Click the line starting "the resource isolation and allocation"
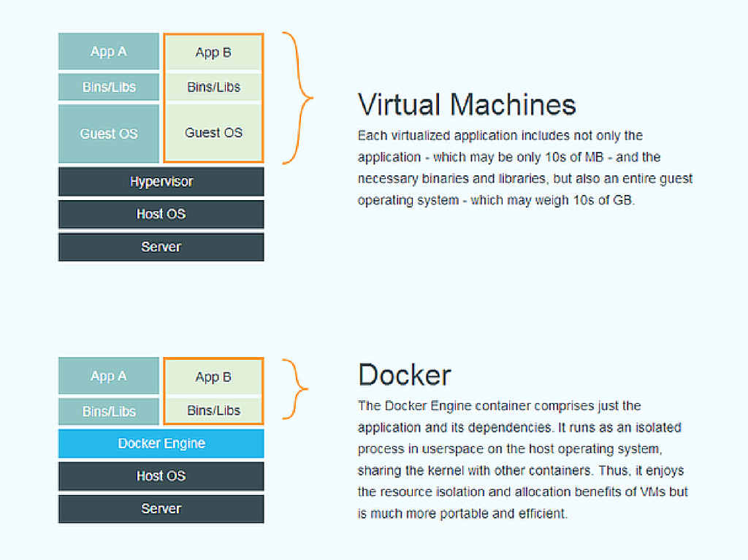This screenshot has width=748, height=560. (523, 492)
